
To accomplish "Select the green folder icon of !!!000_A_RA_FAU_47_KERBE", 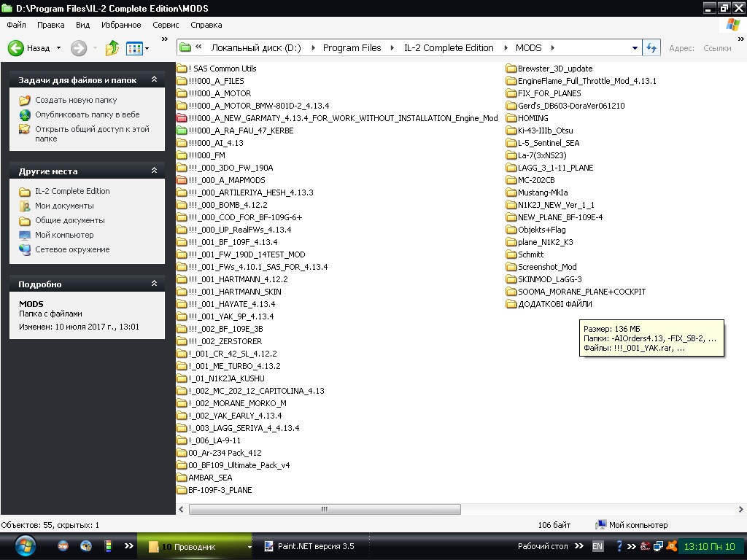I will point(182,131).
